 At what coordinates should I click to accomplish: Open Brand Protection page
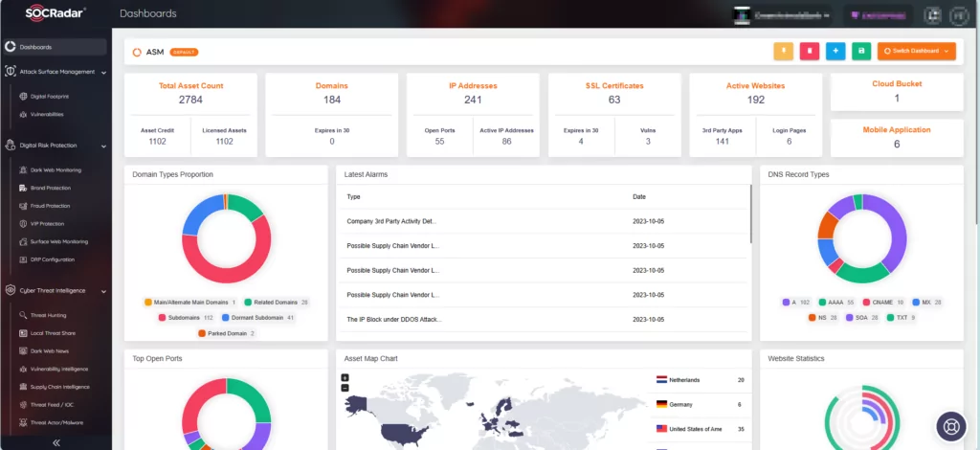51,188
